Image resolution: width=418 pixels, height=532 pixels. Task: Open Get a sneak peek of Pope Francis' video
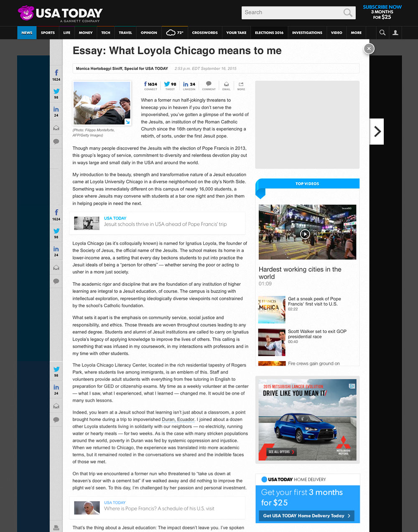coord(314,301)
